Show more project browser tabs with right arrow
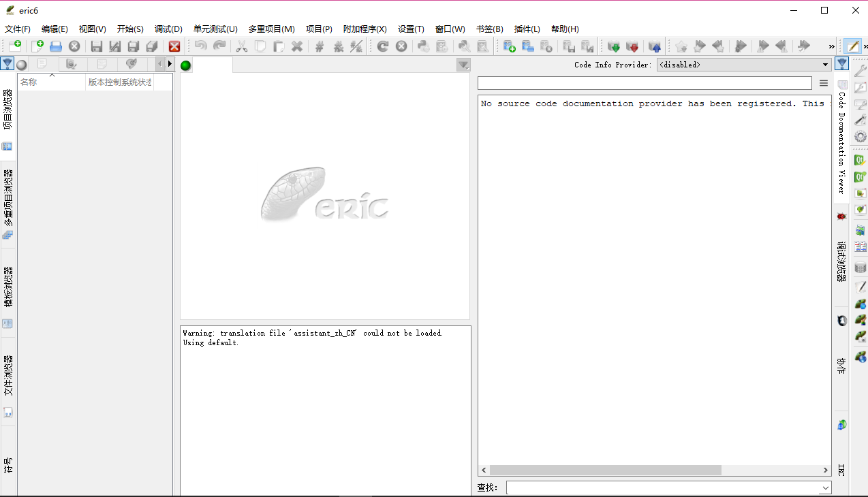 click(x=170, y=64)
